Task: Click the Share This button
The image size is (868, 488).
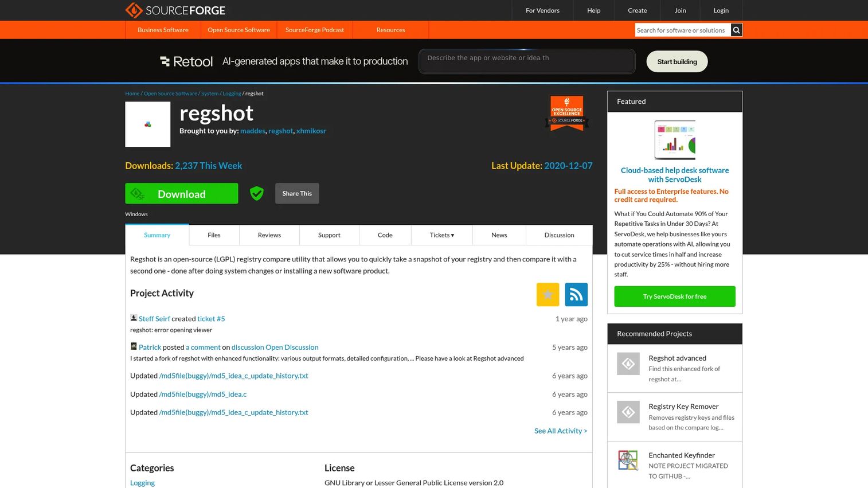Action: coord(297,193)
